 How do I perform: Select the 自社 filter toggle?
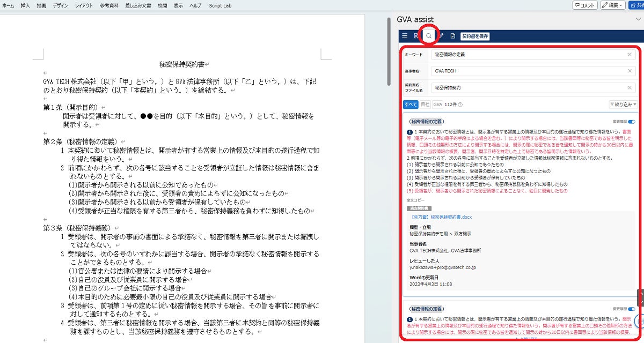click(x=425, y=105)
